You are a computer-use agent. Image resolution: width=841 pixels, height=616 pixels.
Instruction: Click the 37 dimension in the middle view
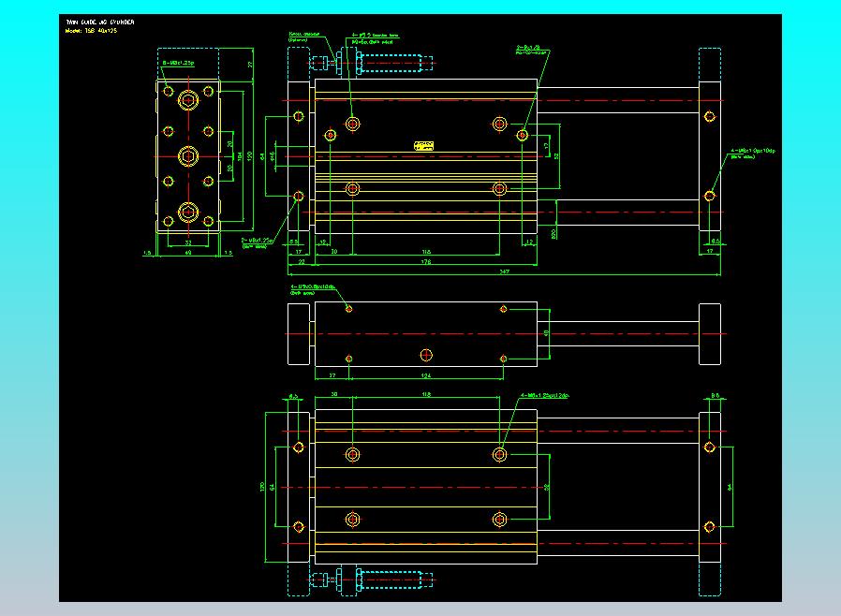[332, 375]
